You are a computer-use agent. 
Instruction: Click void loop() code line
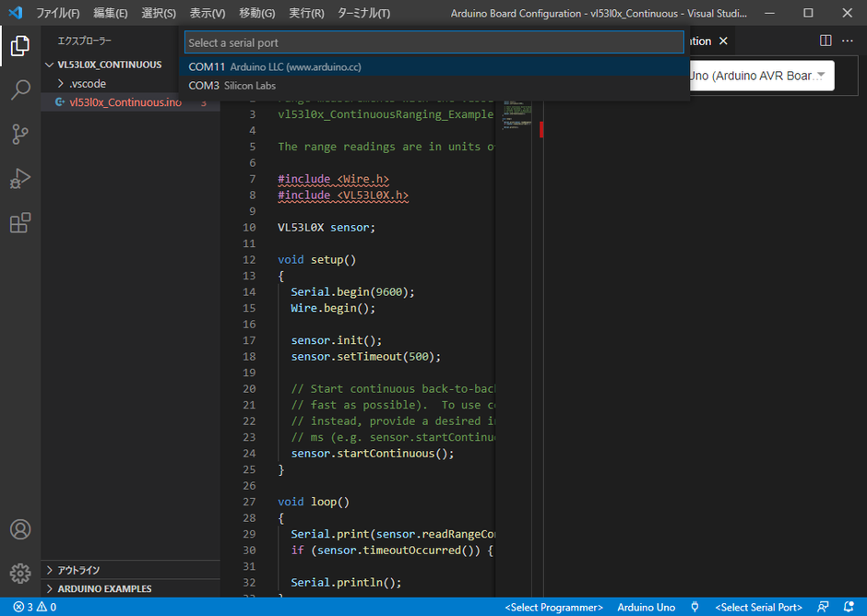pos(314,502)
